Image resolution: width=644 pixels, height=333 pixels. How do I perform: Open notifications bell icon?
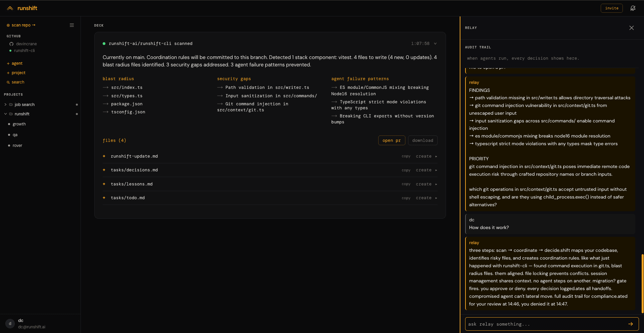coord(633,8)
